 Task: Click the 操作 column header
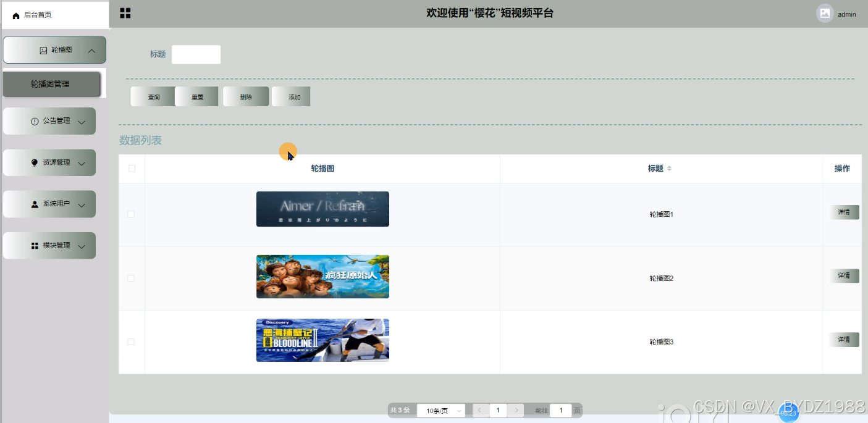(x=842, y=169)
